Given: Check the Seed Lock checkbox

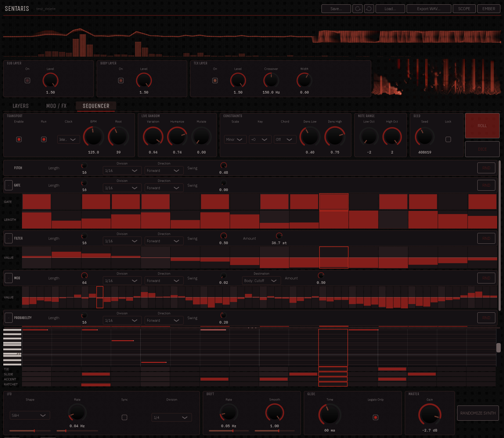Looking at the screenshot, I should (x=448, y=139).
